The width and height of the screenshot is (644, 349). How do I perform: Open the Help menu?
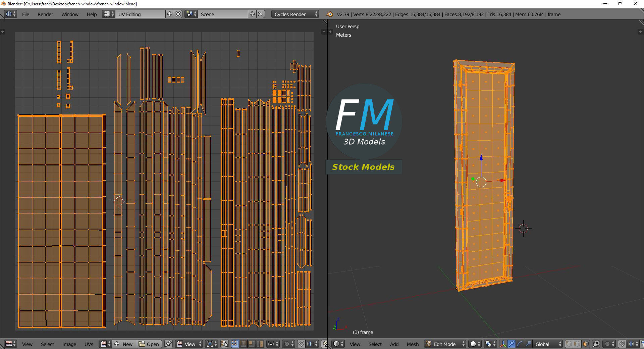(x=92, y=14)
